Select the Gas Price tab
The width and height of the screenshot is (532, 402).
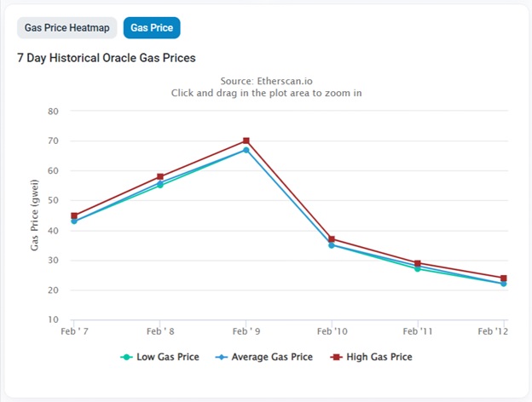coord(152,28)
